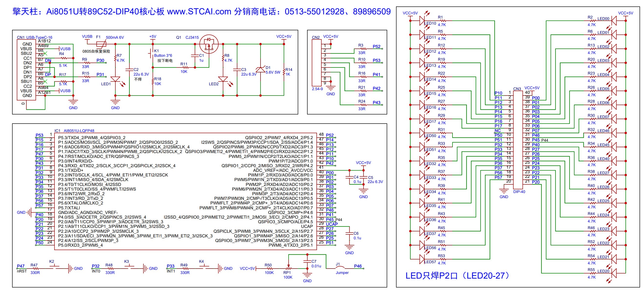The width and height of the screenshot is (644, 291).
Task: Click the 'P5.7/XTALI' pin name in IC1
Action: coord(69,208)
